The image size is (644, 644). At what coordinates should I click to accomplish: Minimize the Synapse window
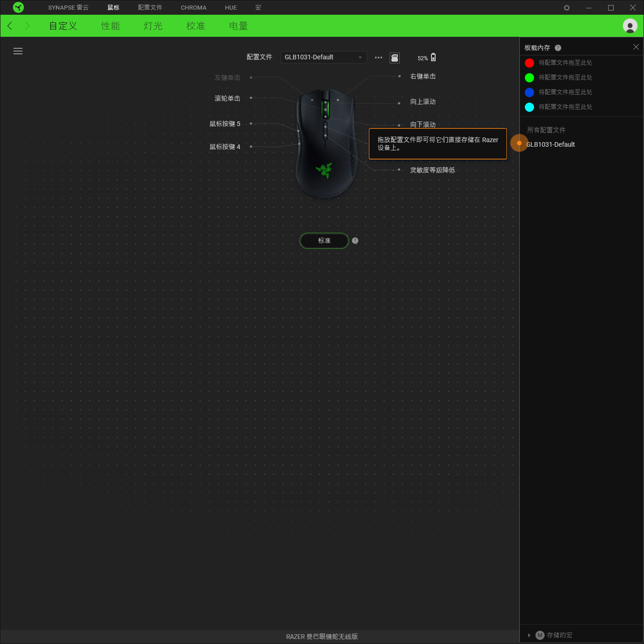pos(589,8)
